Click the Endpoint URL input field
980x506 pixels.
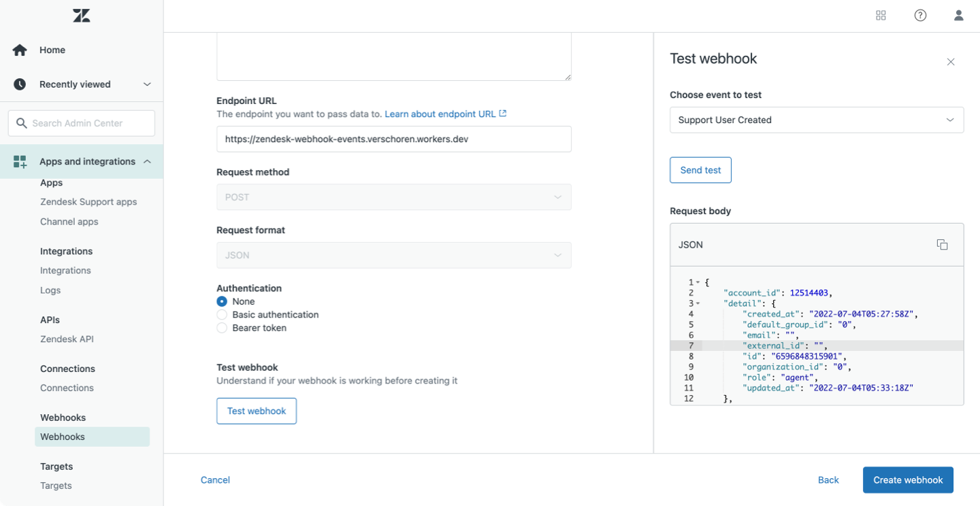tap(393, 139)
